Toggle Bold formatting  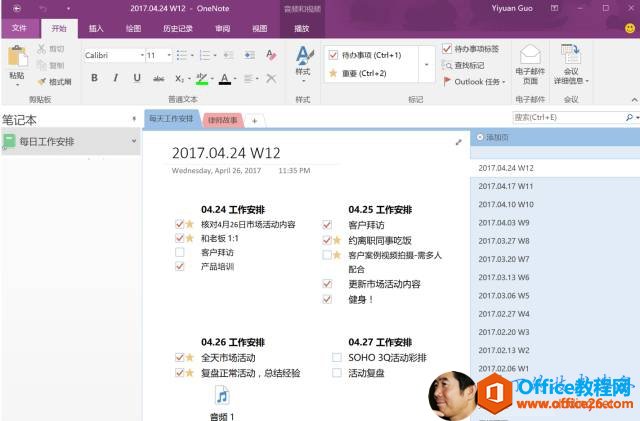point(94,78)
